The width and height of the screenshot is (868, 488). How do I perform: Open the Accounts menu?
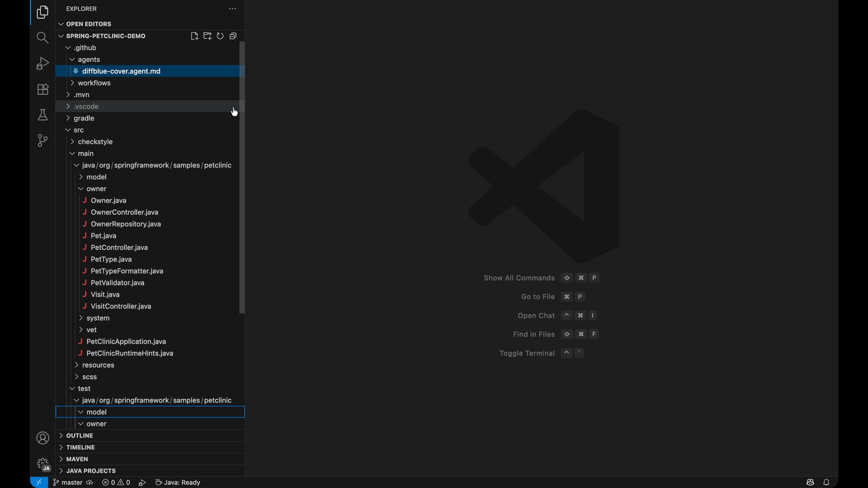(x=42, y=438)
